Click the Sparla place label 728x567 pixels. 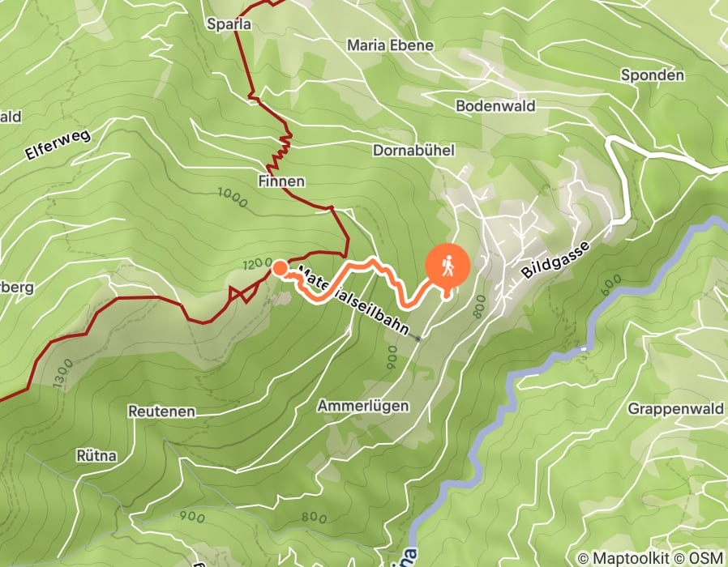tap(229, 24)
